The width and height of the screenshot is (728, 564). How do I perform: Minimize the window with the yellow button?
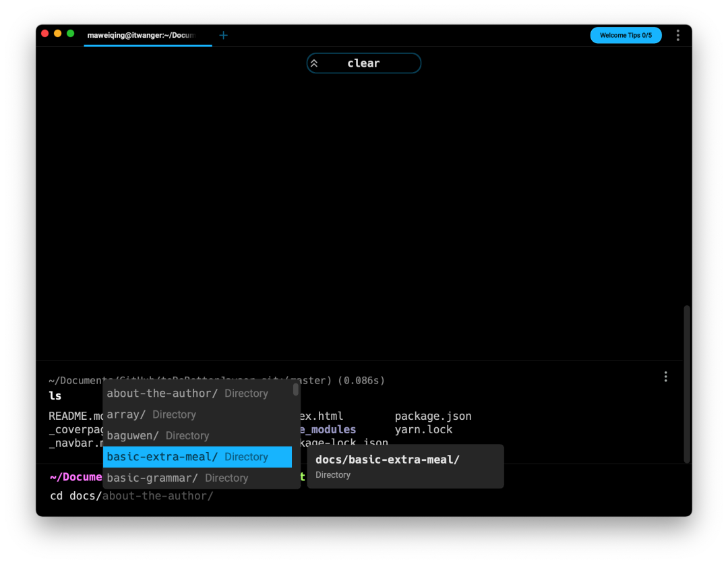[x=57, y=34]
